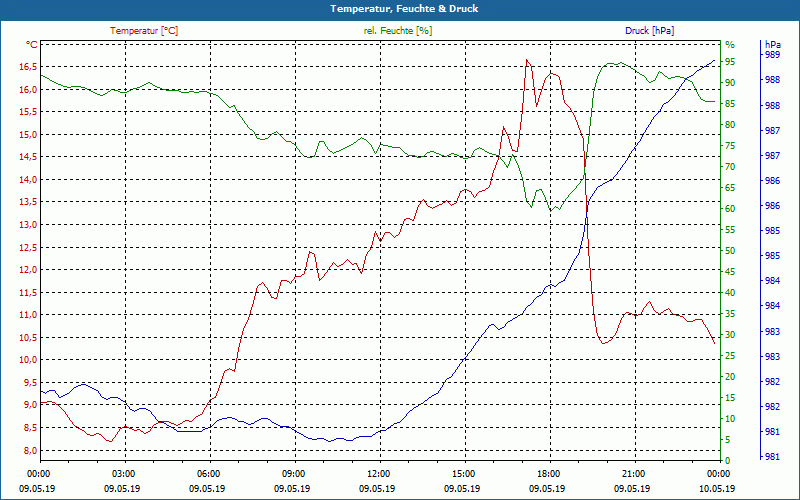Image resolution: width=800 pixels, height=500 pixels.
Task: Select the 21:00 time axis label
Action: 632,473
